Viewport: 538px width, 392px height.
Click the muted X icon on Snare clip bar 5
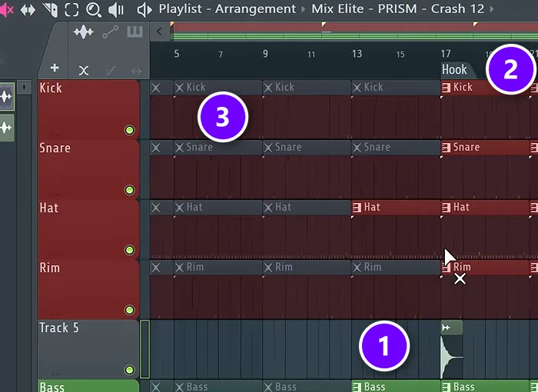coord(179,148)
